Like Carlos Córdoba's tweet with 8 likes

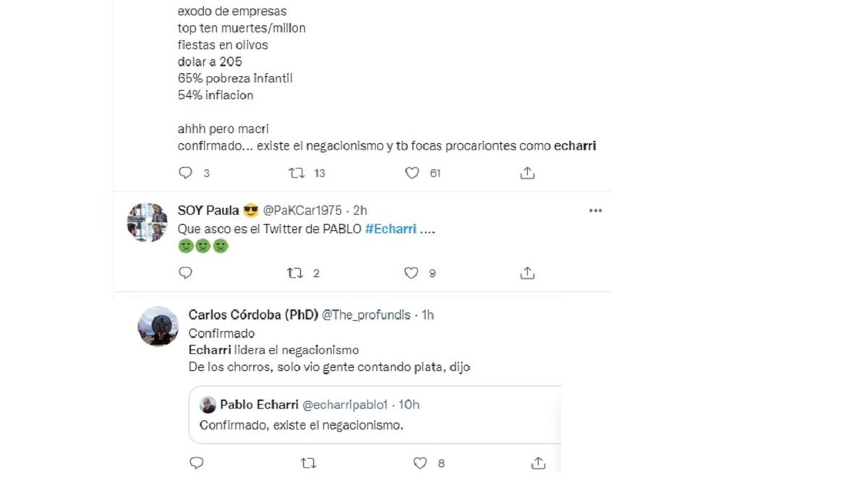[420, 463]
